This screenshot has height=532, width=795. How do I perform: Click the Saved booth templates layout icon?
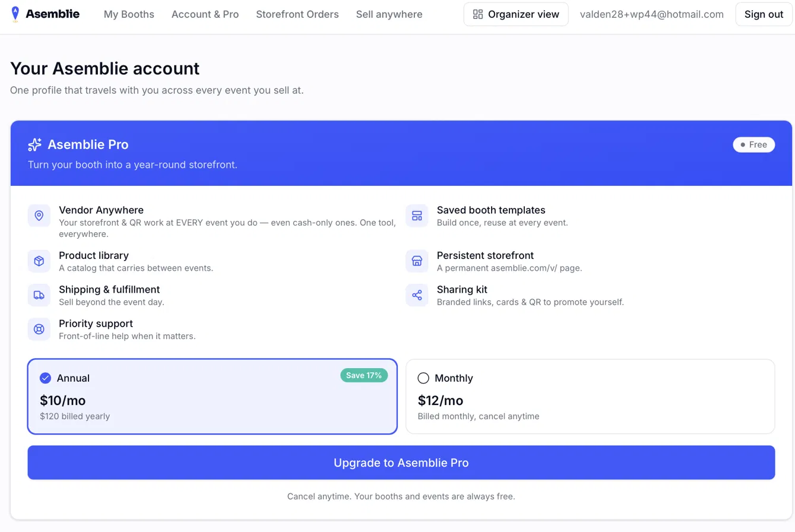pyautogui.click(x=417, y=216)
